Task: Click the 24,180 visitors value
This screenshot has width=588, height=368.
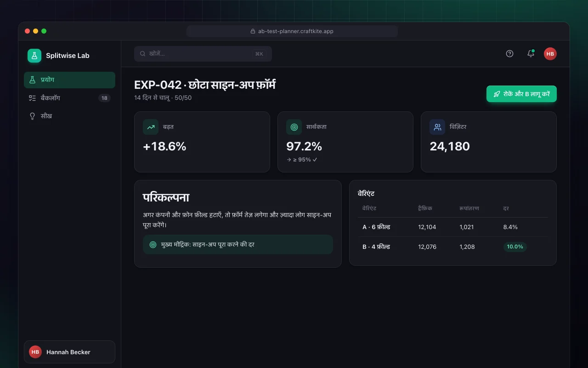Action: [x=450, y=147]
